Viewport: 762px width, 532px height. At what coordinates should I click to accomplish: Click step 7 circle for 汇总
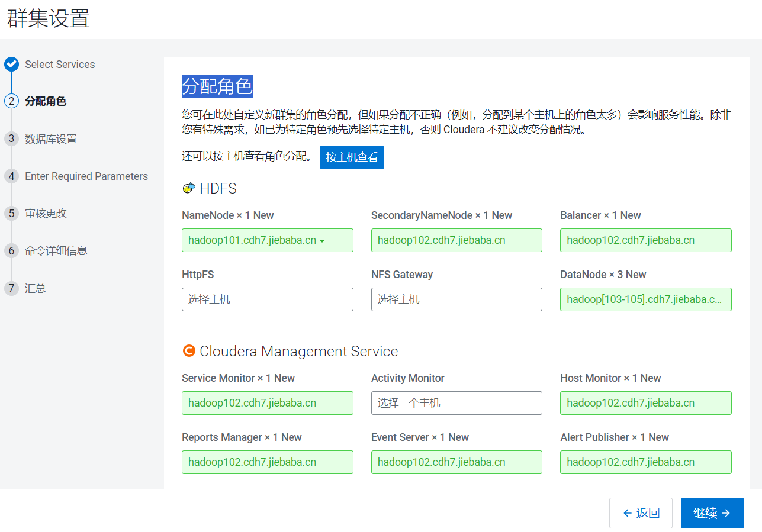tap(11, 288)
